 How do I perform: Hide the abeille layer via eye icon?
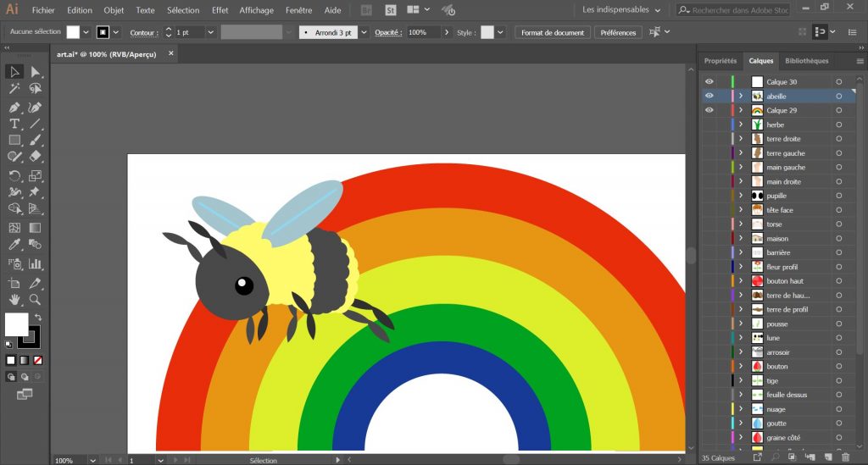[709, 97]
